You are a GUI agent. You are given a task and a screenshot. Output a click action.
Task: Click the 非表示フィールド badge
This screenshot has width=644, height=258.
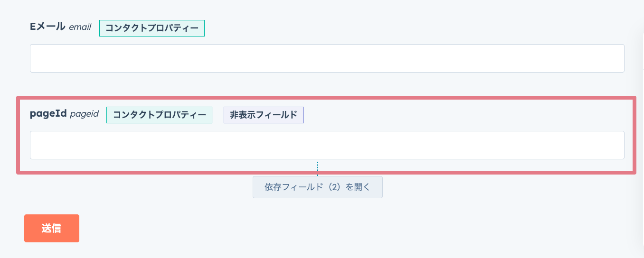(264, 115)
